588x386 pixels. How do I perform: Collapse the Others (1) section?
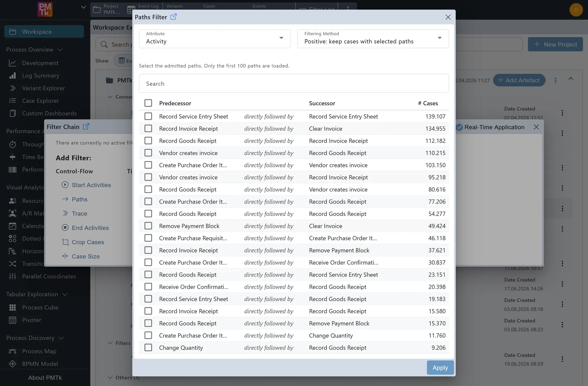(x=110, y=378)
